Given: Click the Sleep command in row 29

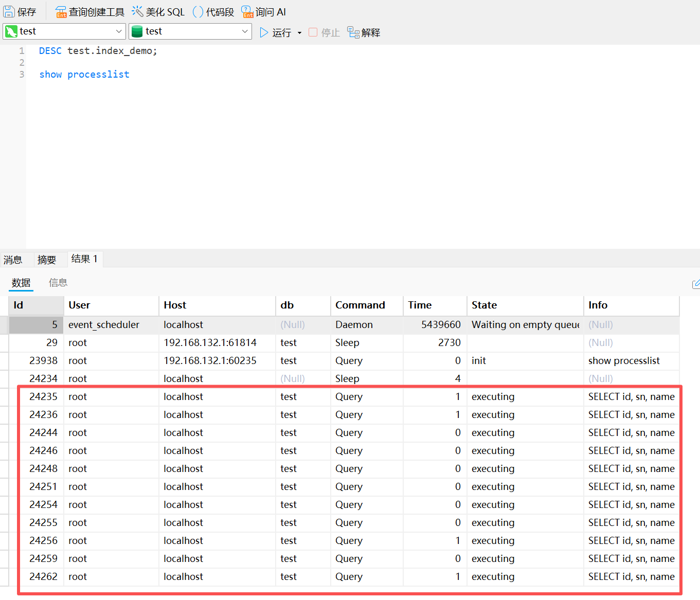Looking at the screenshot, I should (x=367, y=343).
